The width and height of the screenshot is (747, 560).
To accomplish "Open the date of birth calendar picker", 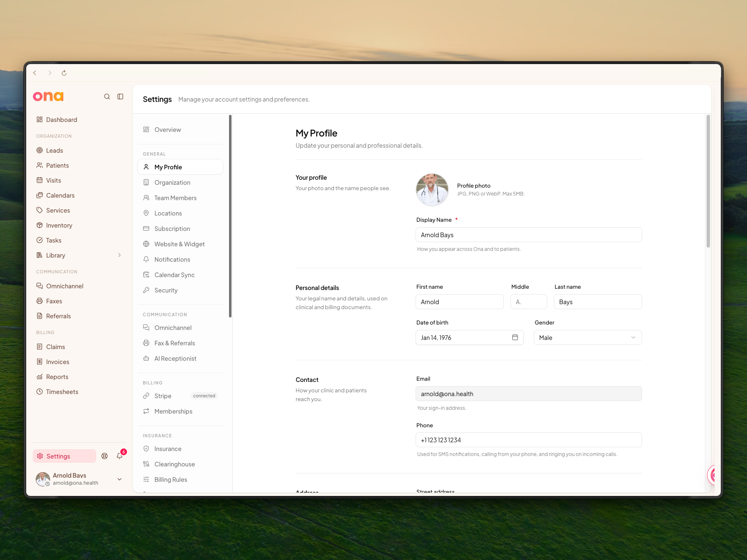I will tap(515, 337).
